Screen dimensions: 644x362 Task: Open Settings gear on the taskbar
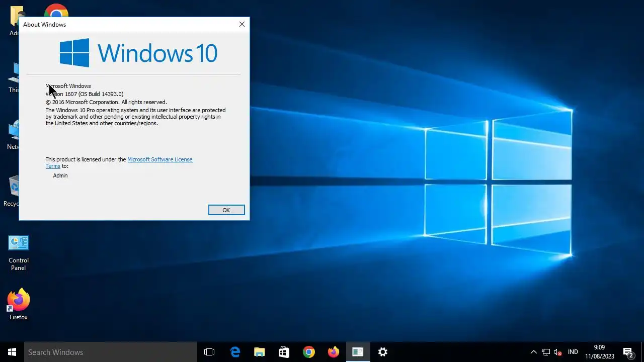click(383, 352)
